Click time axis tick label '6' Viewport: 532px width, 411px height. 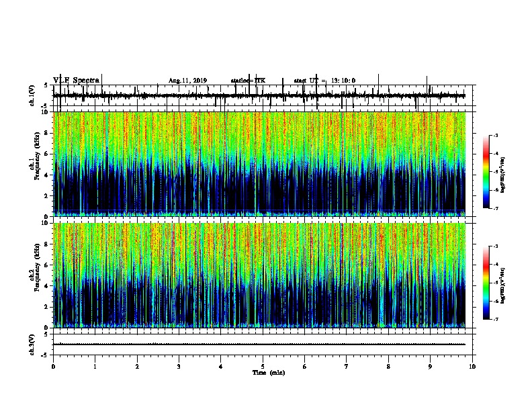pyautogui.click(x=304, y=367)
